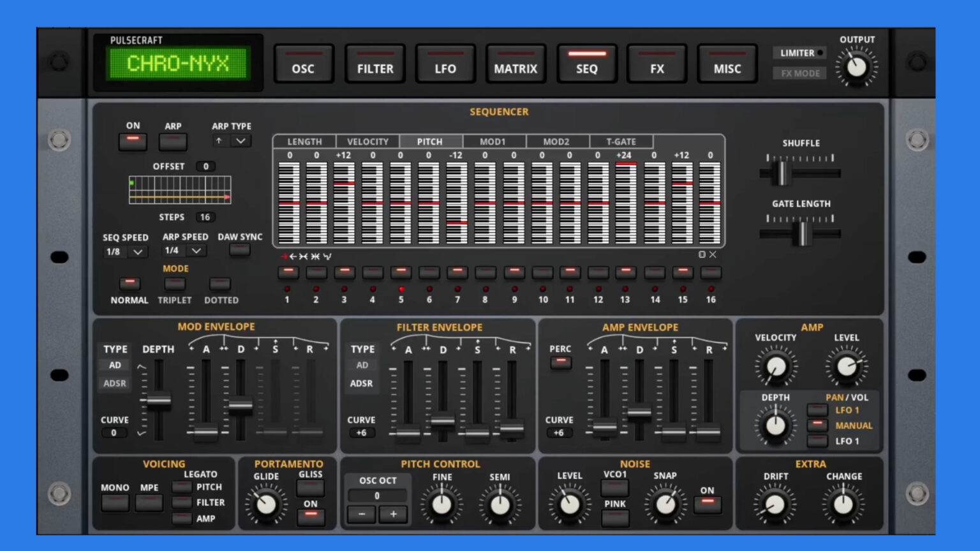The height and width of the screenshot is (551, 980).
Task: Click the randomize zigzag icon under the sequencer grid
Action: coord(327,256)
